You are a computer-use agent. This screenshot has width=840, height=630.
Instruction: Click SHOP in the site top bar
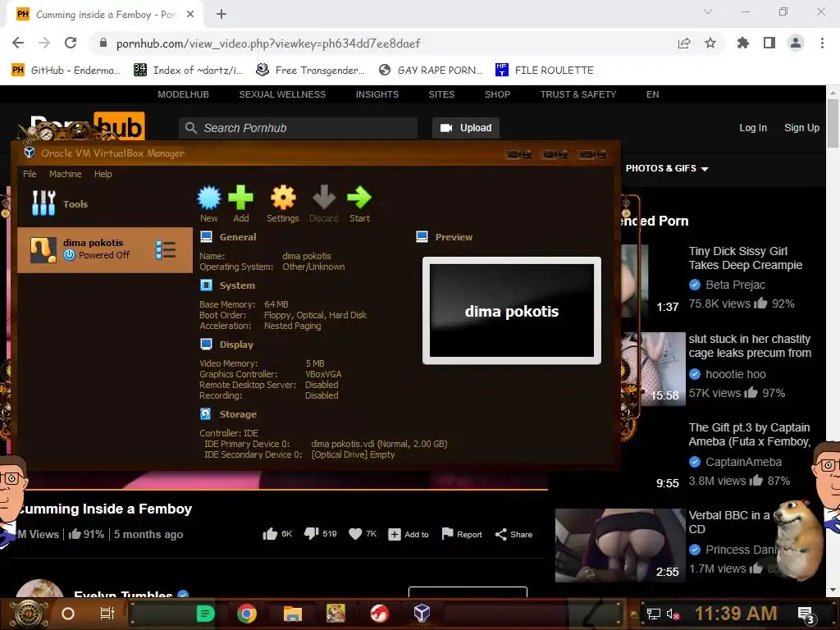pos(497,94)
